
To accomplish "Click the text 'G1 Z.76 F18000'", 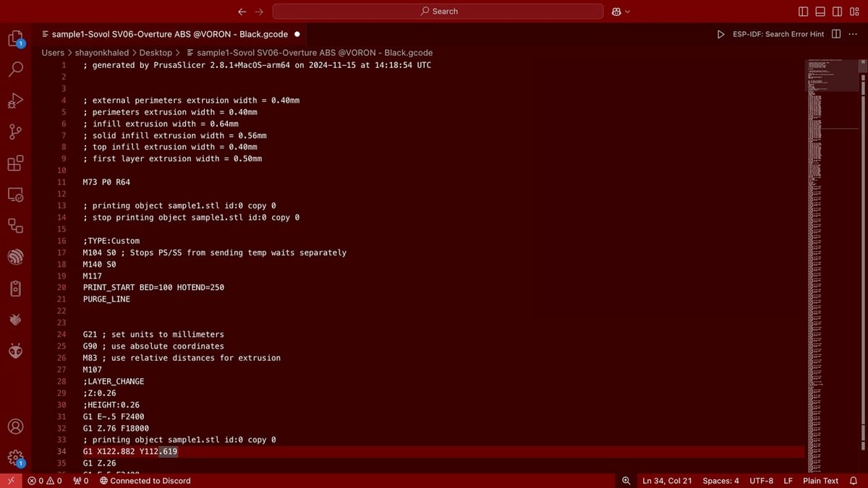I will pyautogui.click(x=116, y=428).
